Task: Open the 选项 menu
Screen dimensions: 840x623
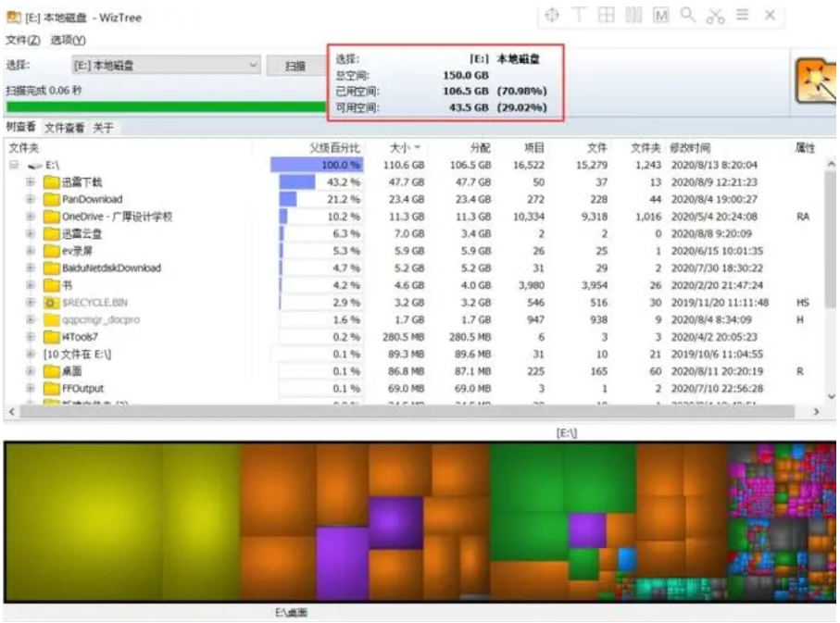Action: 68,40
